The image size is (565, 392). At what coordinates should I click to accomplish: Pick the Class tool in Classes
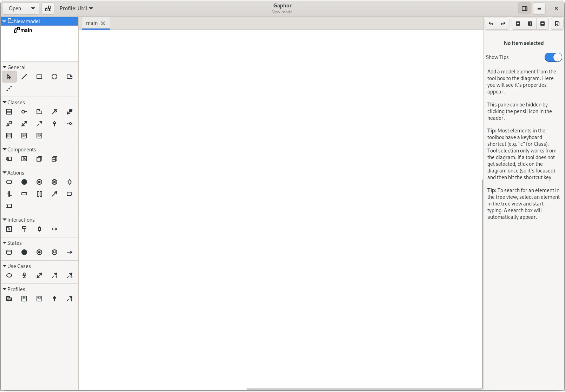[9, 112]
